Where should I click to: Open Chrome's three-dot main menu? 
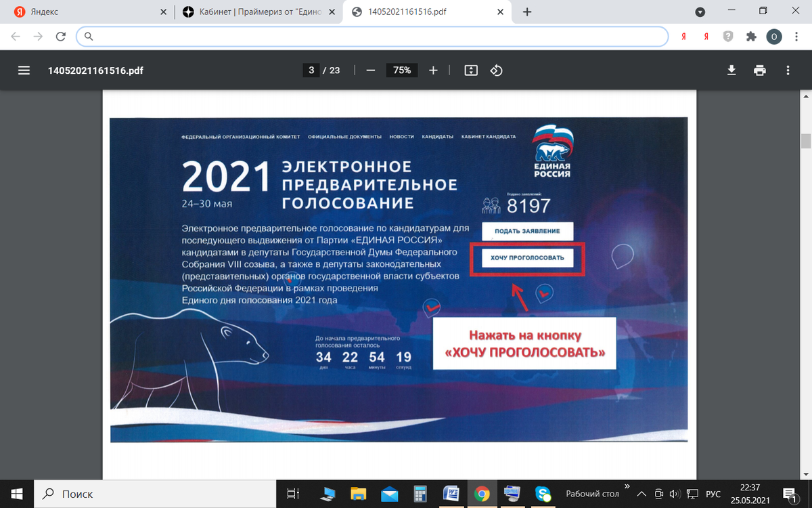tap(796, 37)
